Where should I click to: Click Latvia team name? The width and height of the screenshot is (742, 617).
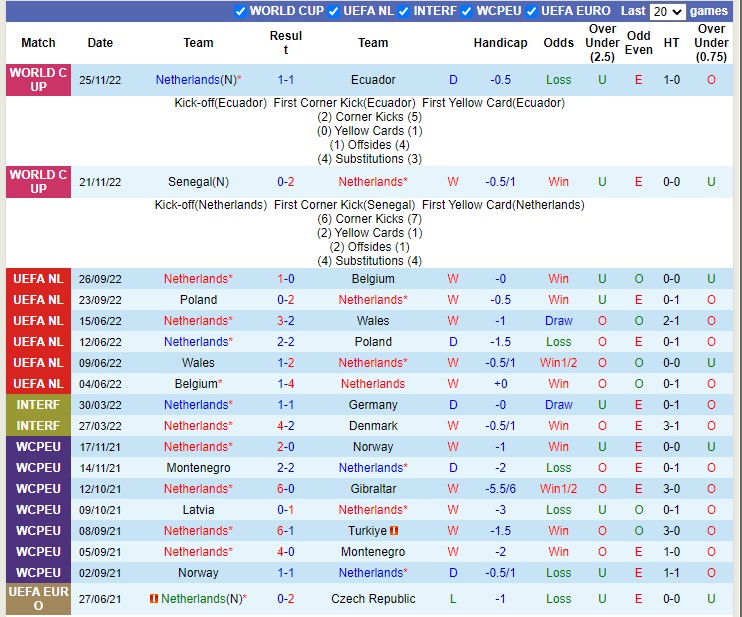click(198, 510)
